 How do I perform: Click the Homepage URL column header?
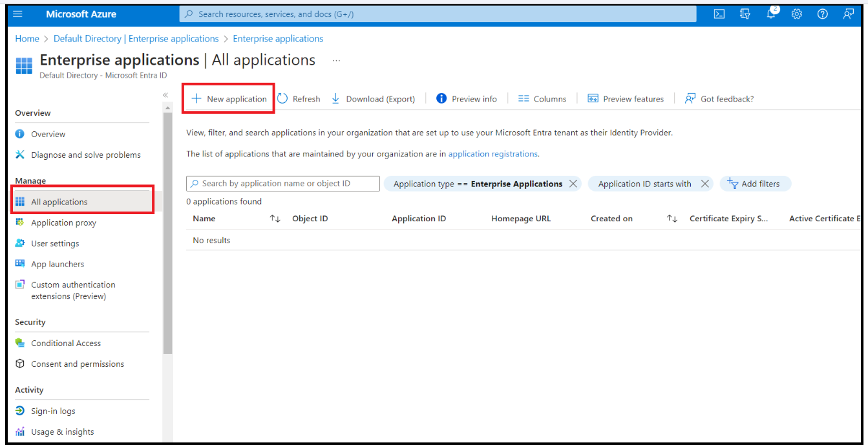click(x=521, y=219)
